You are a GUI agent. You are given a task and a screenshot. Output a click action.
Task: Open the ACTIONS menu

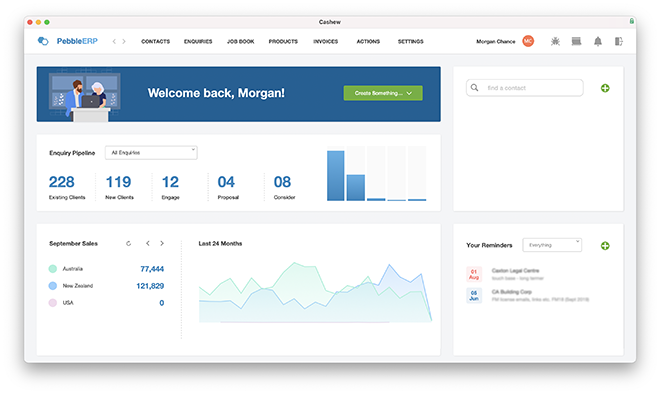tap(368, 41)
